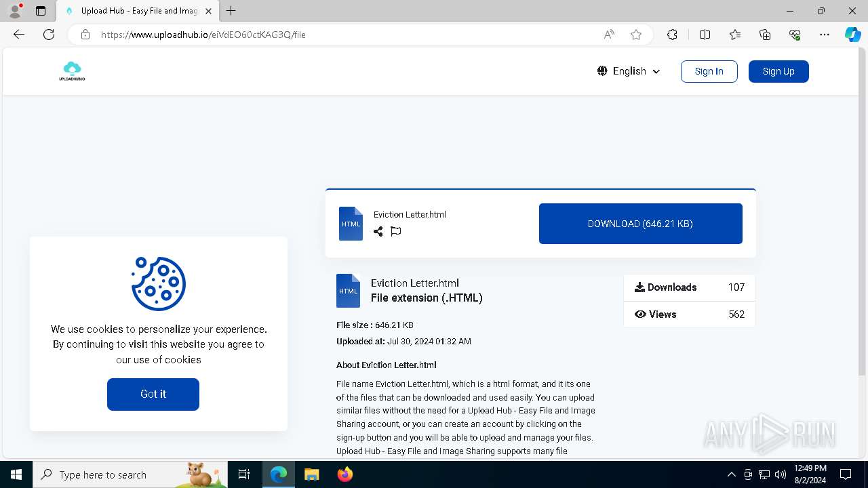
Task: Click the Uploaded at date text
Action: 403,342
